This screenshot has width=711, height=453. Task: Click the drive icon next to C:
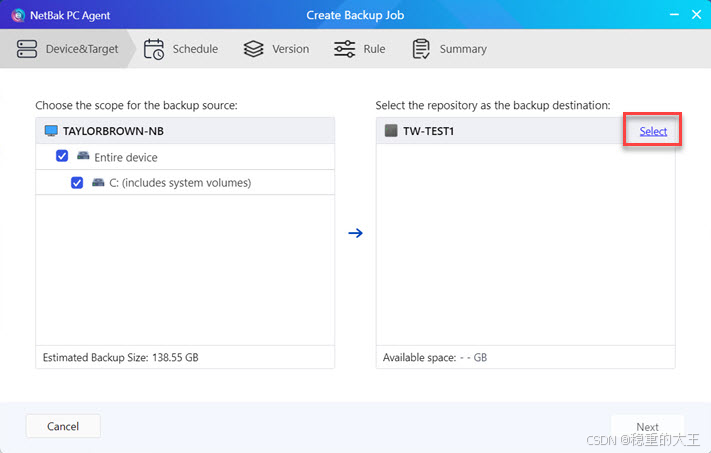98,182
